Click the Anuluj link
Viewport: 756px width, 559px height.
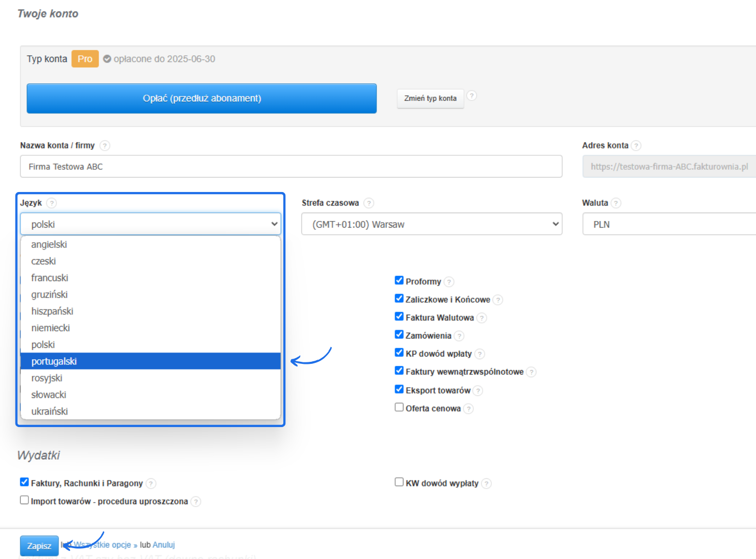[164, 545]
